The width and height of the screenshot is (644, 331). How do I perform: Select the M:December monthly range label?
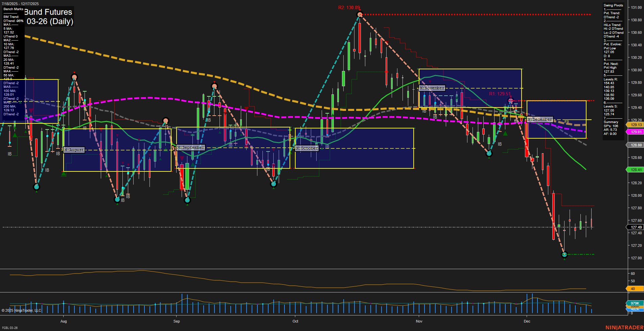coord(540,119)
